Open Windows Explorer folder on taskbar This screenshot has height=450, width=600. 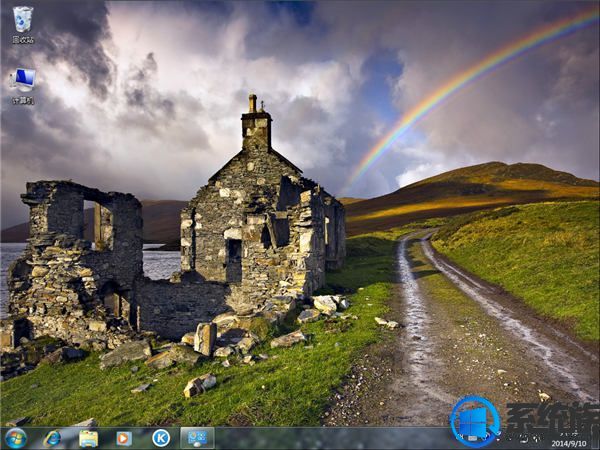coord(88,439)
